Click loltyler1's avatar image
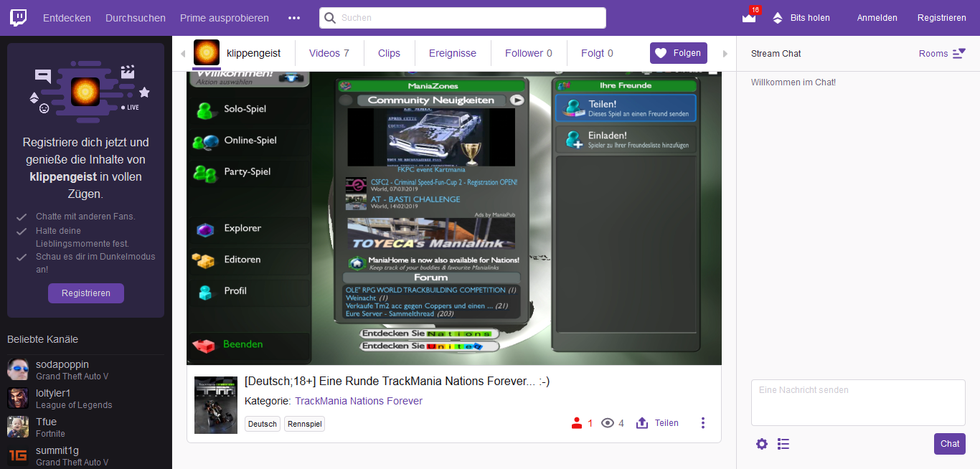980x469 pixels. (x=18, y=399)
